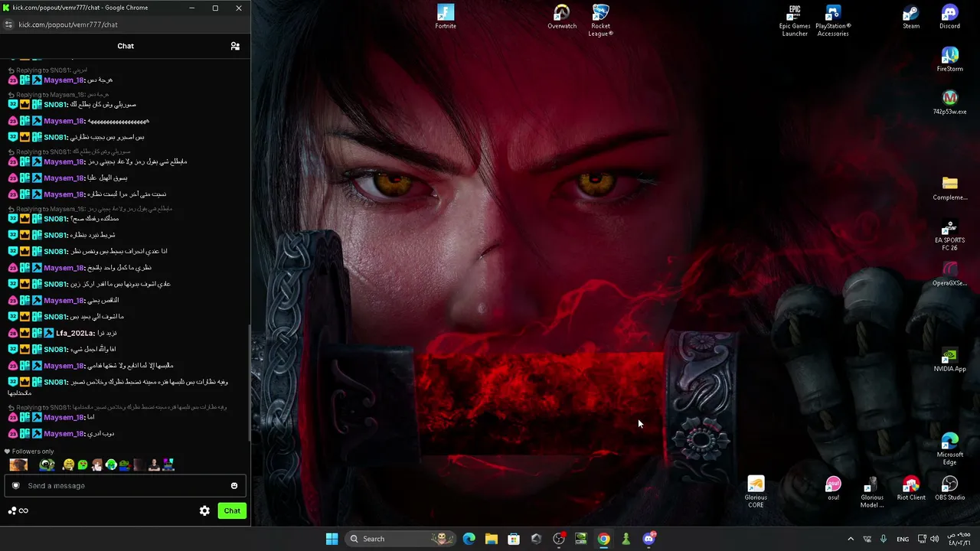Image resolution: width=980 pixels, height=551 pixels.
Task: Switch to Chrome in the taskbar
Action: (x=604, y=539)
